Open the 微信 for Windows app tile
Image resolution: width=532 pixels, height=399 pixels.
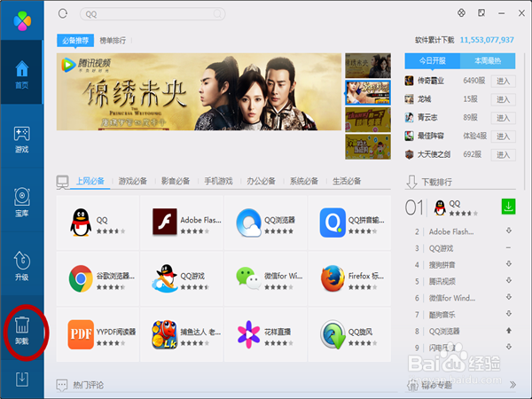coord(266,278)
